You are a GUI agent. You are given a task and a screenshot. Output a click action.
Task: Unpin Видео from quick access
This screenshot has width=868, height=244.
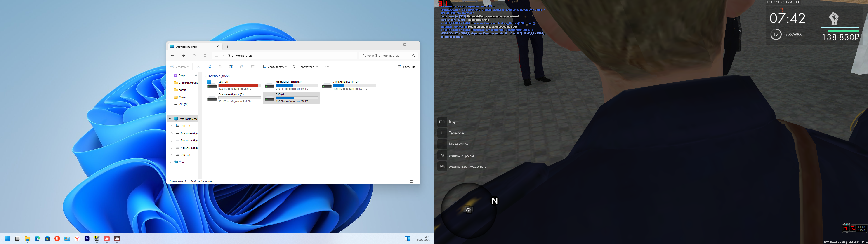(196, 75)
